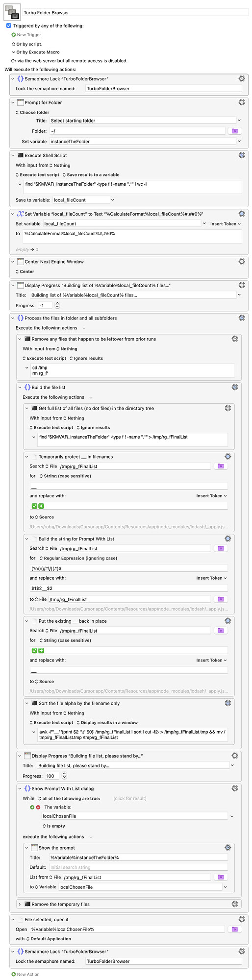Click New Action
The image size is (252, 980).
click(x=25, y=974)
